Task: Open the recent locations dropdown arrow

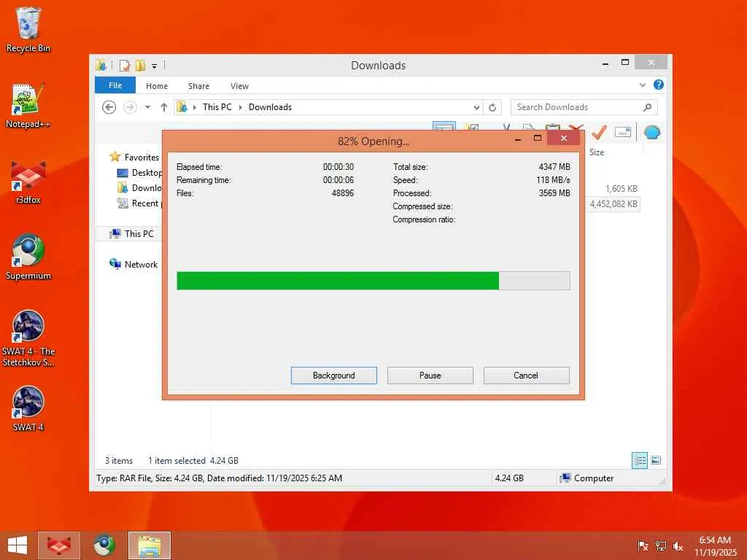Action: pos(147,107)
